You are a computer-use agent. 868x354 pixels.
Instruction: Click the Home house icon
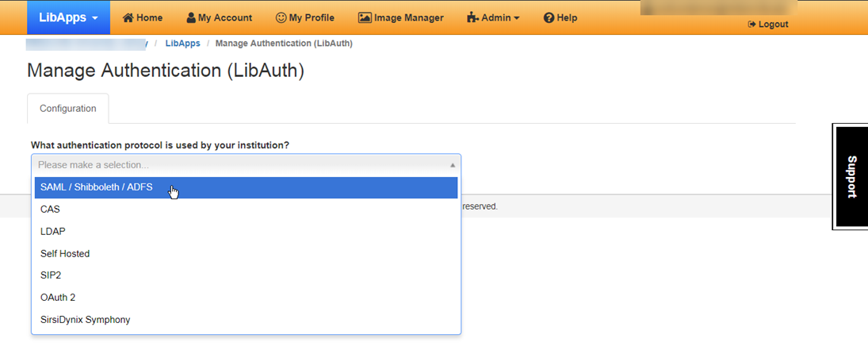click(128, 17)
